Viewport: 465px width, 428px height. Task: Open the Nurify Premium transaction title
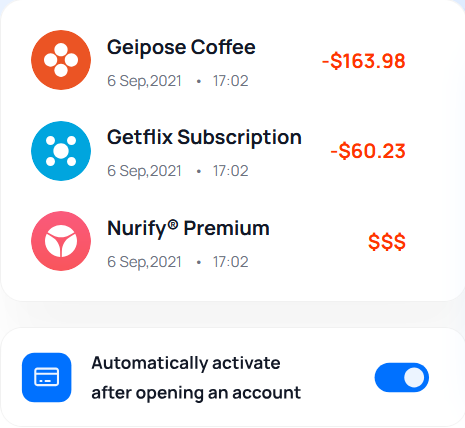point(188,229)
